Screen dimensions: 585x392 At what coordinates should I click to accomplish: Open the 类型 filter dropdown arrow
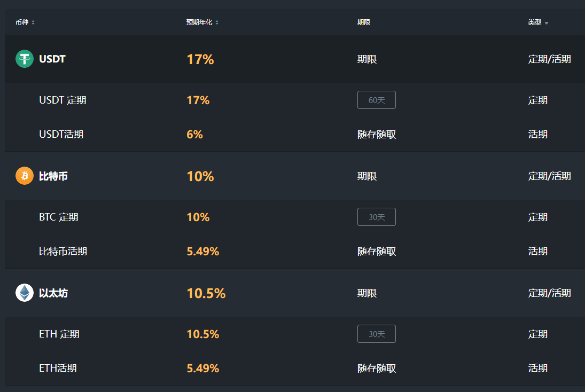(547, 23)
